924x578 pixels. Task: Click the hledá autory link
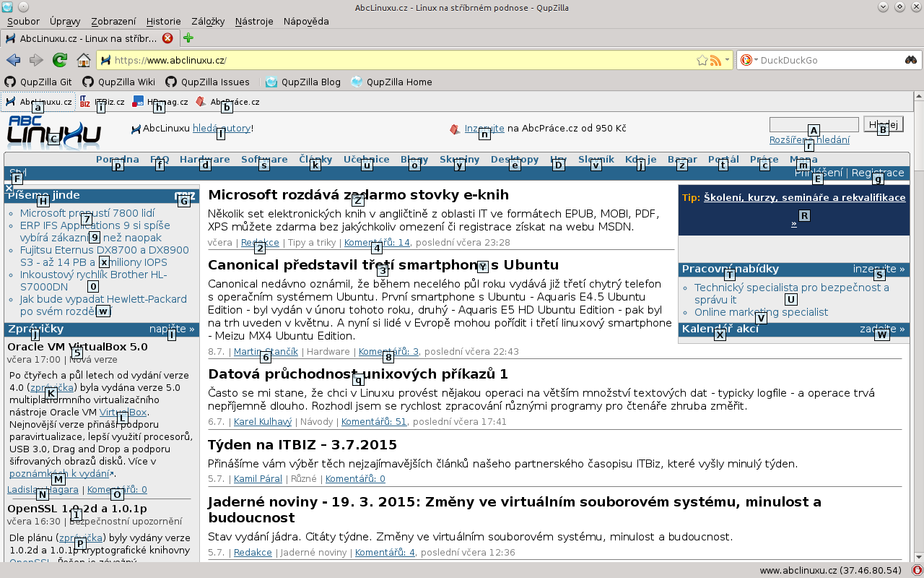pyautogui.click(x=222, y=129)
